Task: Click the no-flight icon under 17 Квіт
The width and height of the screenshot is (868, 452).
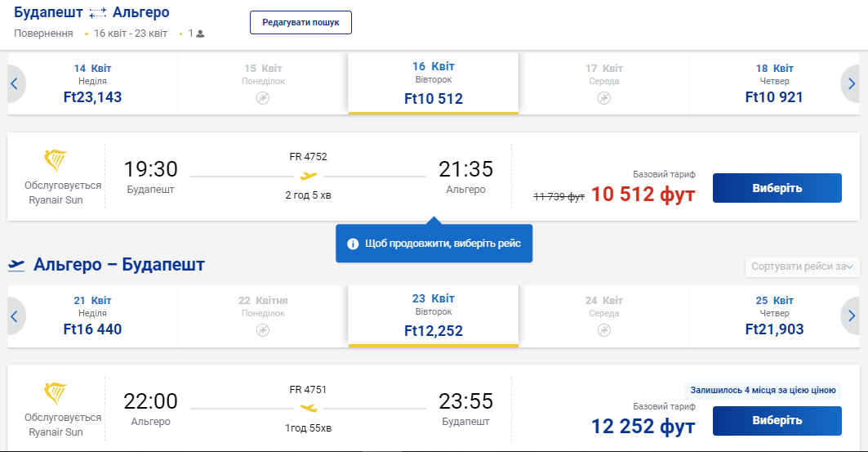Action: pos(603,98)
